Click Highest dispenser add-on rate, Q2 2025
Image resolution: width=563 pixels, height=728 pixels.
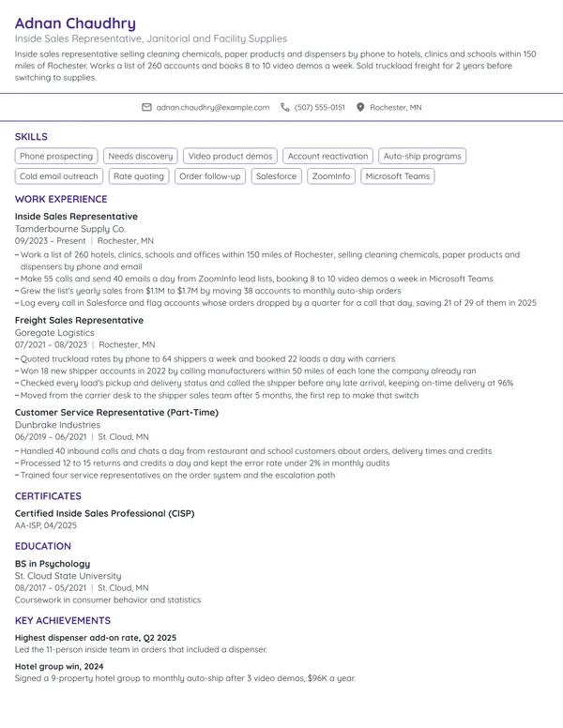click(95, 638)
